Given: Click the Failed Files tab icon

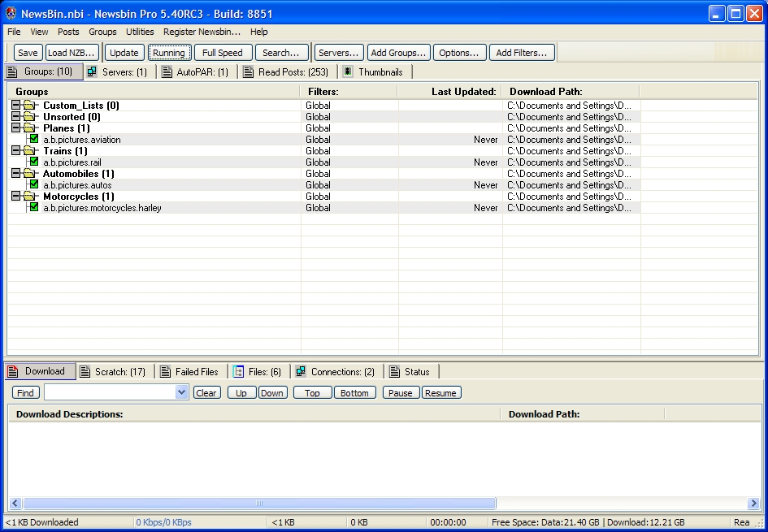Looking at the screenshot, I should [x=166, y=371].
